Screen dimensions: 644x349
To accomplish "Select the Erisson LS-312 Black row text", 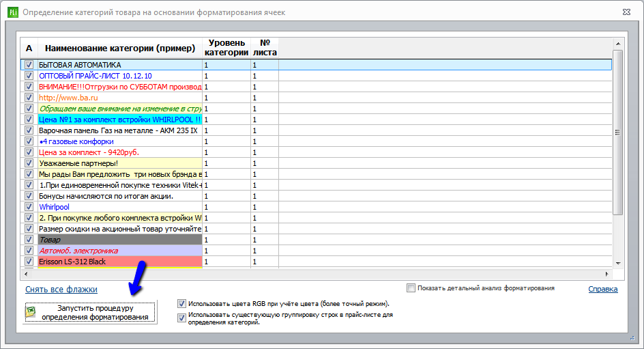I will pos(72,262).
